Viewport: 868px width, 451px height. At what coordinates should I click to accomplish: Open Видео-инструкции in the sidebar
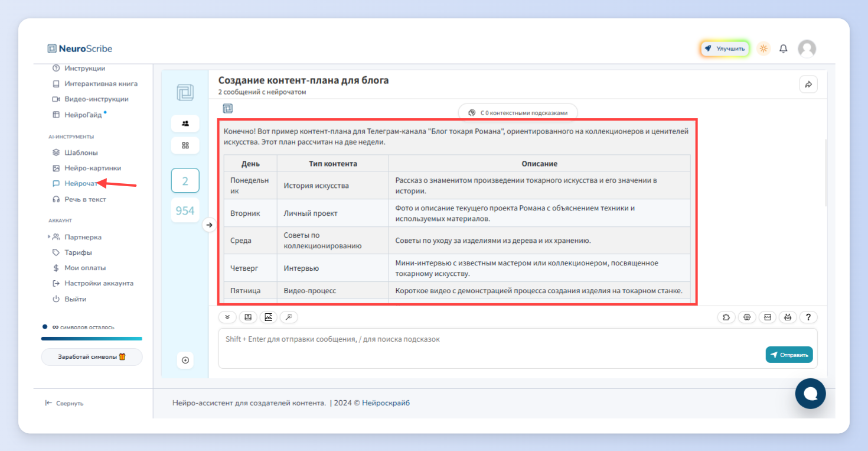(90, 99)
